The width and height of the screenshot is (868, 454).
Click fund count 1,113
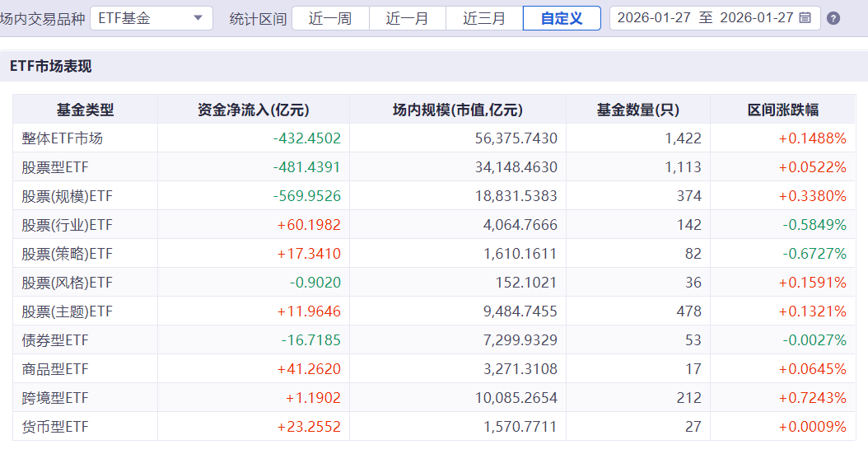pos(683,167)
